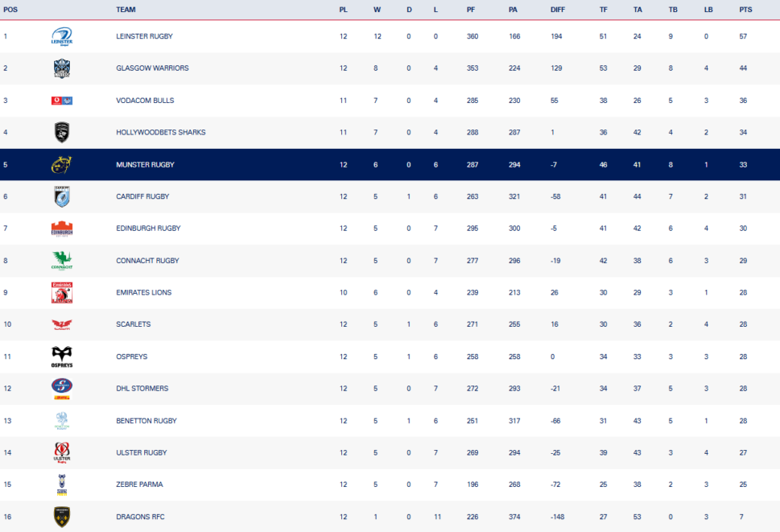This screenshot has height=532, width=780.
Task: Click the Zebre Parma club crest
Action: [x=62, y=484]
